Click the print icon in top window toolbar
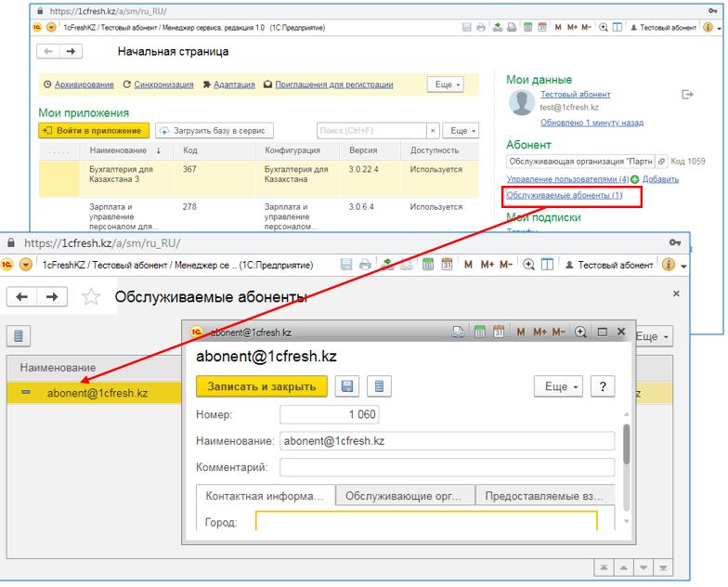Screen dimensions: 728x587 [481, 28]
